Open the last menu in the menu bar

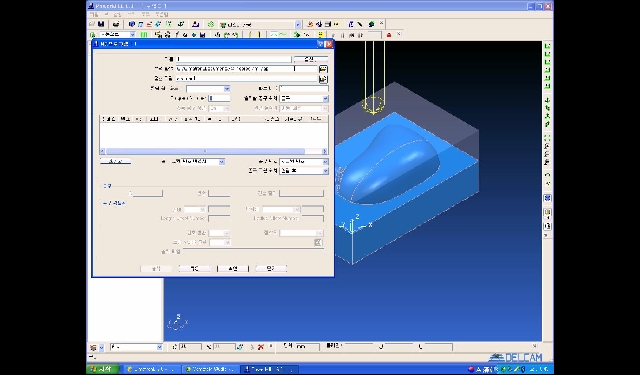tap(162, 15)
